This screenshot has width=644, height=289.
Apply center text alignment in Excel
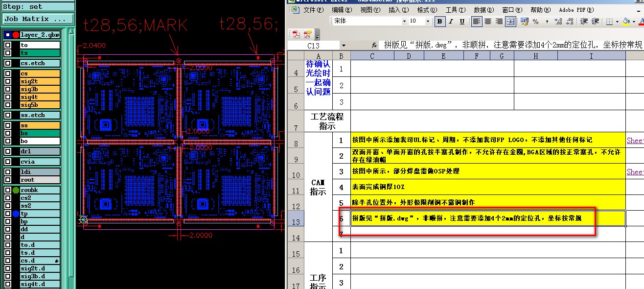(x=488, y=21)
